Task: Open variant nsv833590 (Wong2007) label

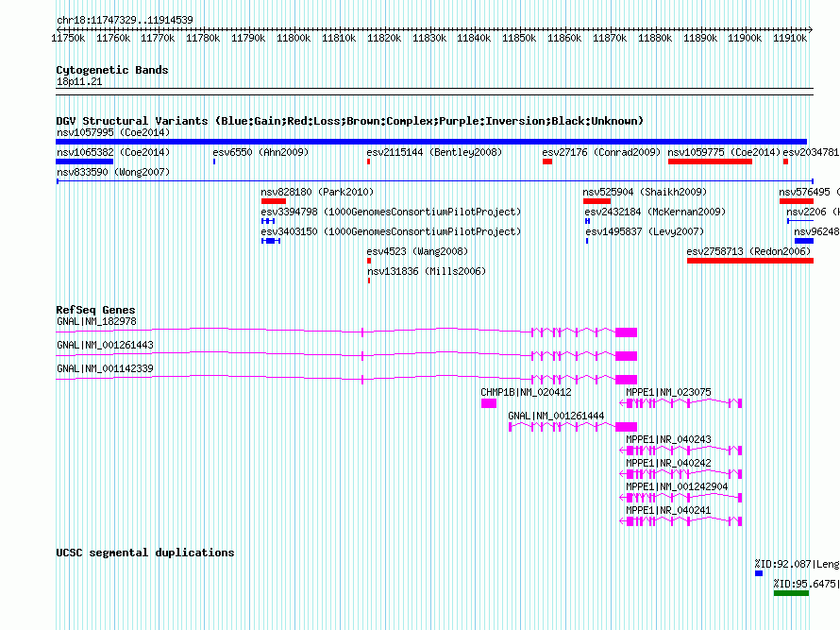Action: pos(113,172)
